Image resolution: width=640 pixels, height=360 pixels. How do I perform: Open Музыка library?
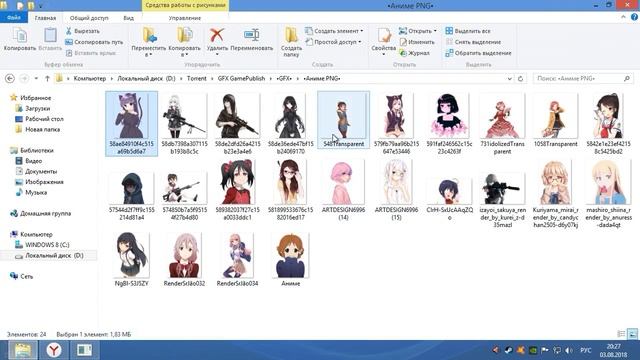click(x=36, y=192)
